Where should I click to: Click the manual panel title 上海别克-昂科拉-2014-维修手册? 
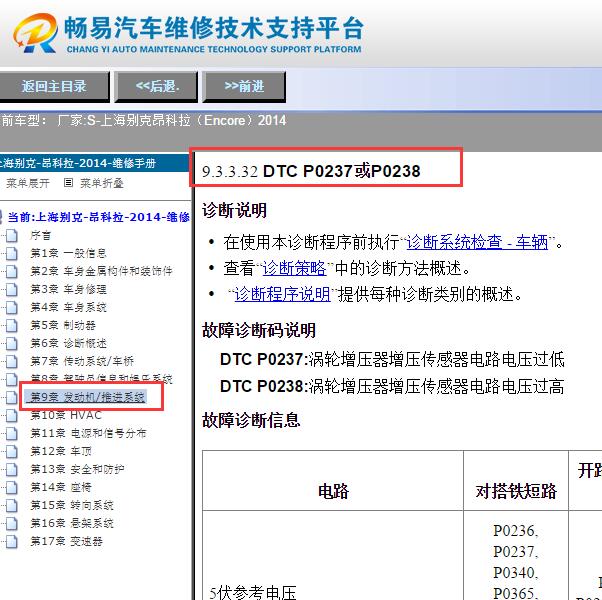point(78,164)
